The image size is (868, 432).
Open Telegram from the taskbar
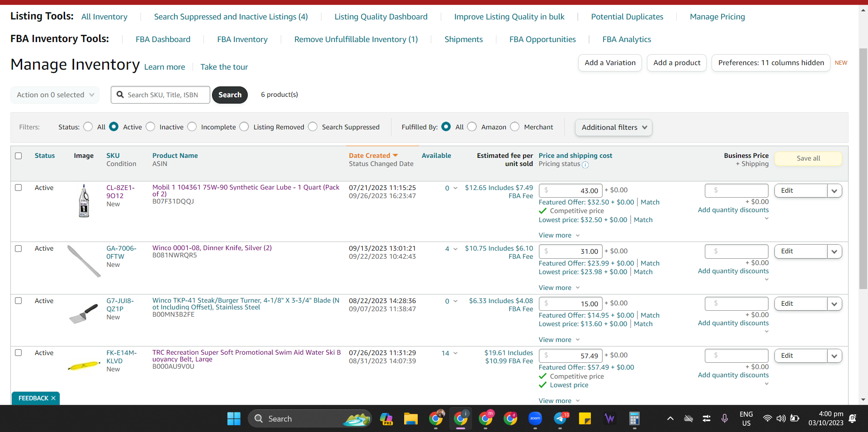coord(561,419)
